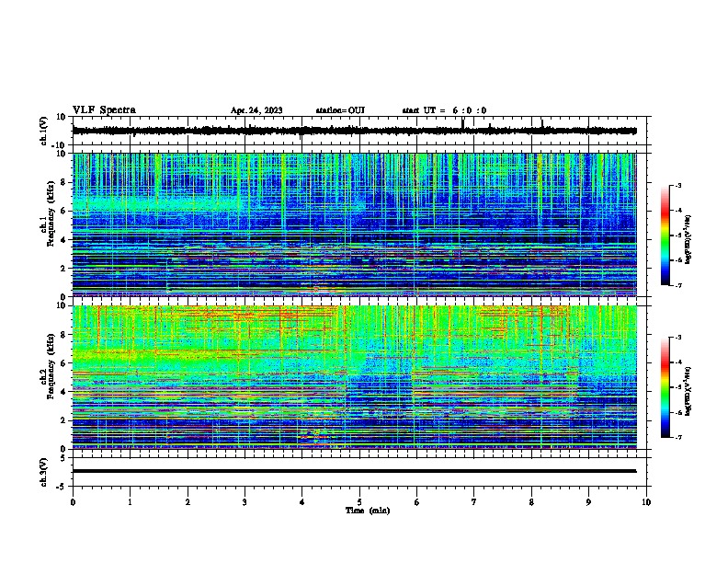The height and width of the screenshot is (563, 728).
Task: Click time axis tick label '4'
Action: click(302, 501)
